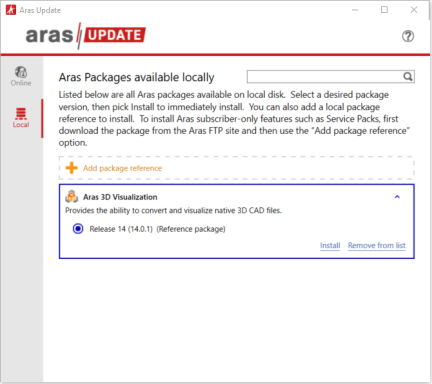Click the Aras Update title bar icon
The height and width of the screenshot is (384, 432).
(x=11, y=10)
